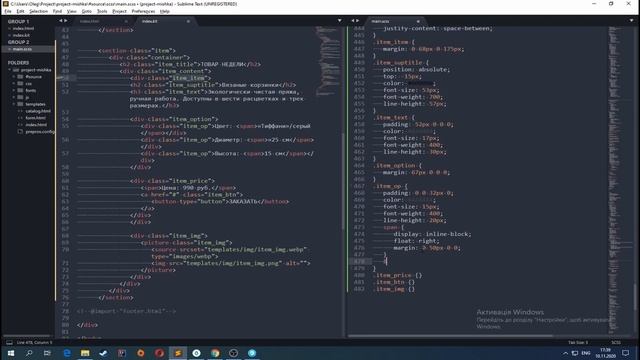
Task: Switch to the index.html tab in left pane
Action: tap(103, 21)
